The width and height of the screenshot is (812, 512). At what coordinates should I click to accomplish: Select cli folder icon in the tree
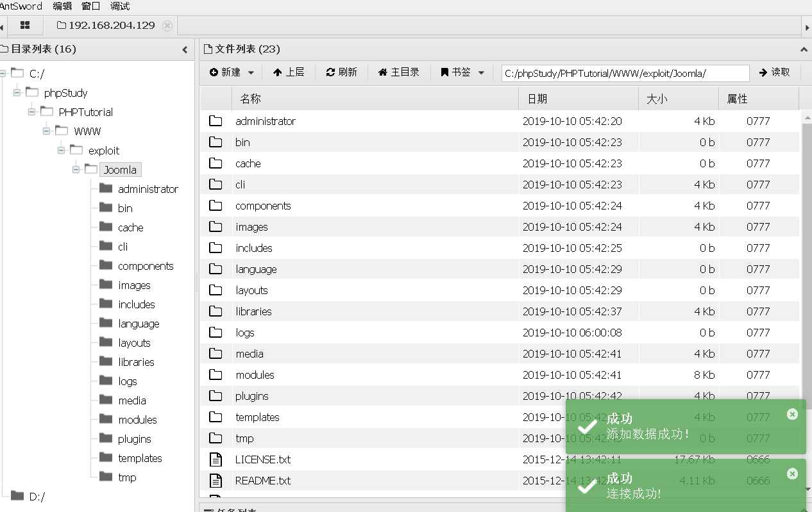coord(106,246)
